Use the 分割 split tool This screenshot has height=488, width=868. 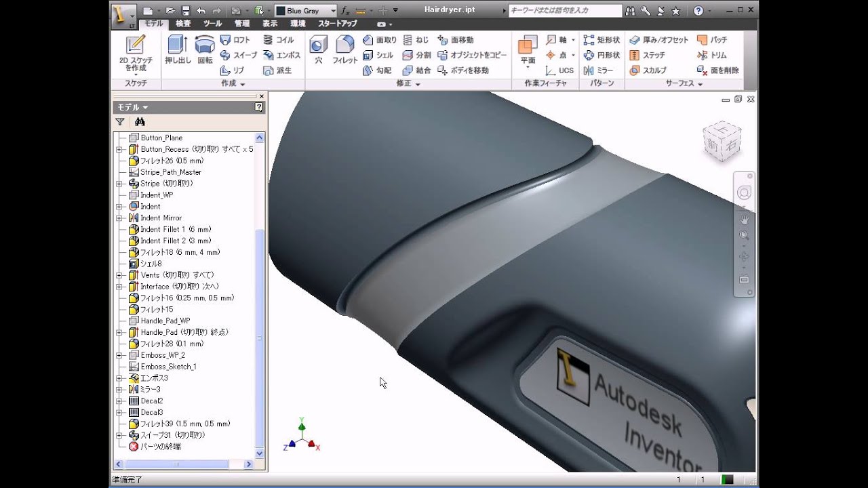(x=416, y=55)
